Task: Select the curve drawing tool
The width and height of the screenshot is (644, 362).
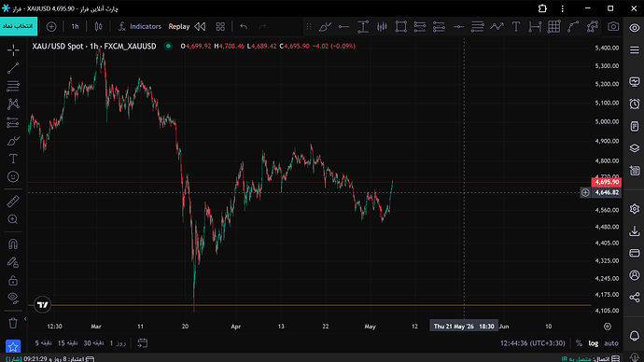Action: [573, 27]
